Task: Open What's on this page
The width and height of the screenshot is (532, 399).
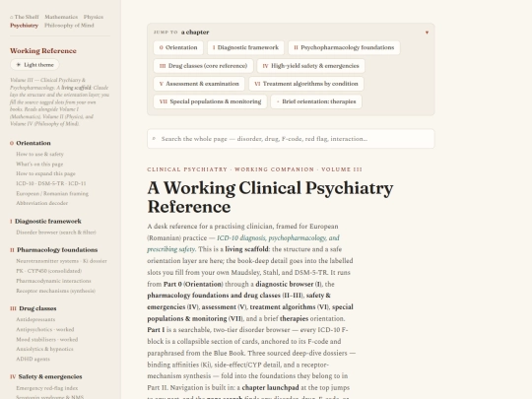Action: 39,164
